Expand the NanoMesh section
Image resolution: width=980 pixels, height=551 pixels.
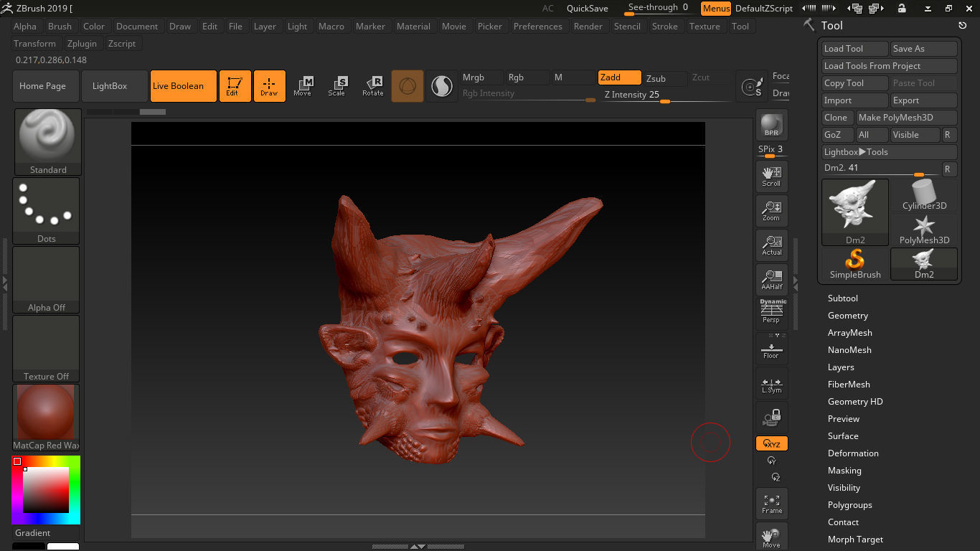[x=849, y=350]
